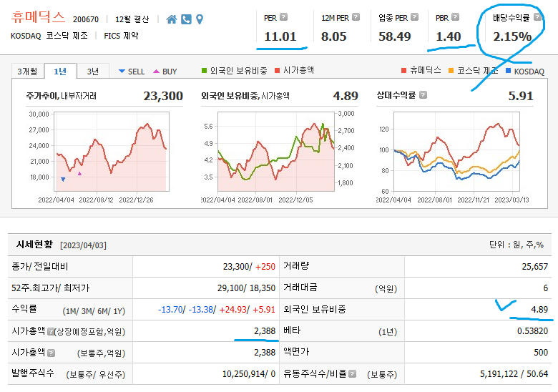This screenshot has height=392, width=558.
Task: Click help icon beside 시가총액 보통주
Action: (52, 353)
